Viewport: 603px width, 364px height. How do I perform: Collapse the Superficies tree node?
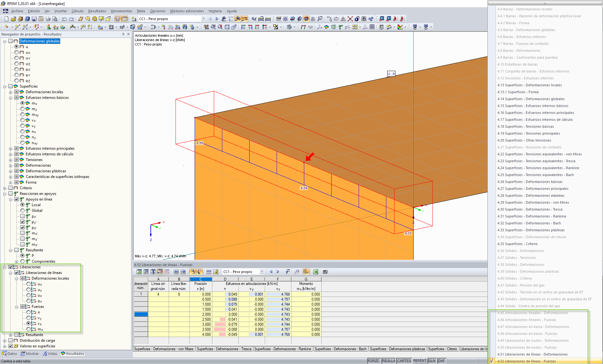click(5, 86)
